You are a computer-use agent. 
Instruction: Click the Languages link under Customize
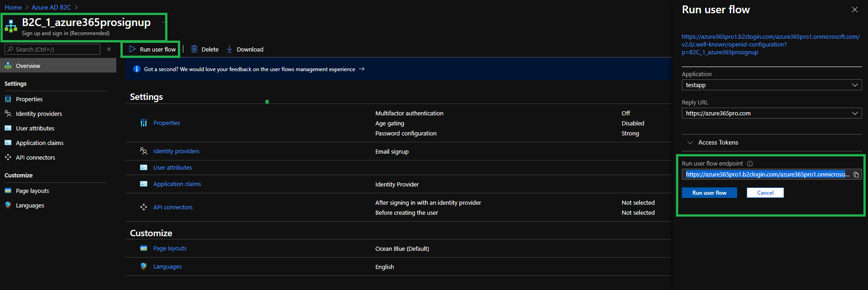167,266
